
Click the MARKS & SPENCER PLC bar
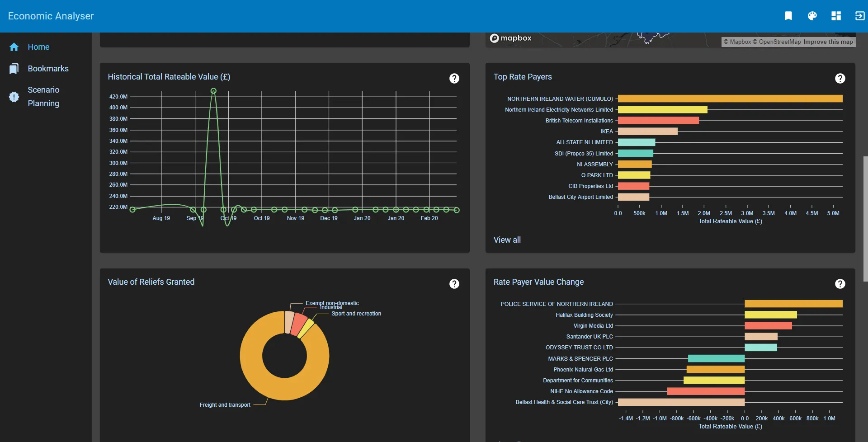coord(717,359)
